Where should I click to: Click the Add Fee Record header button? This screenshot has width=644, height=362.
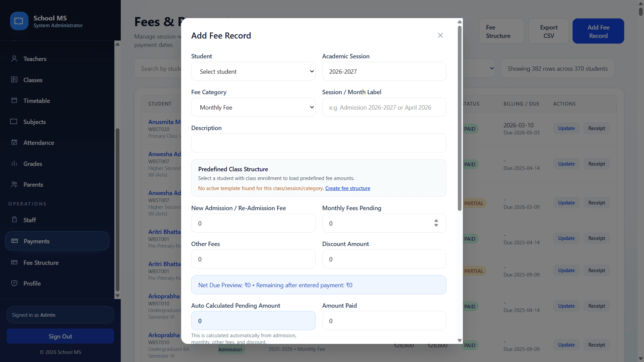598,31
